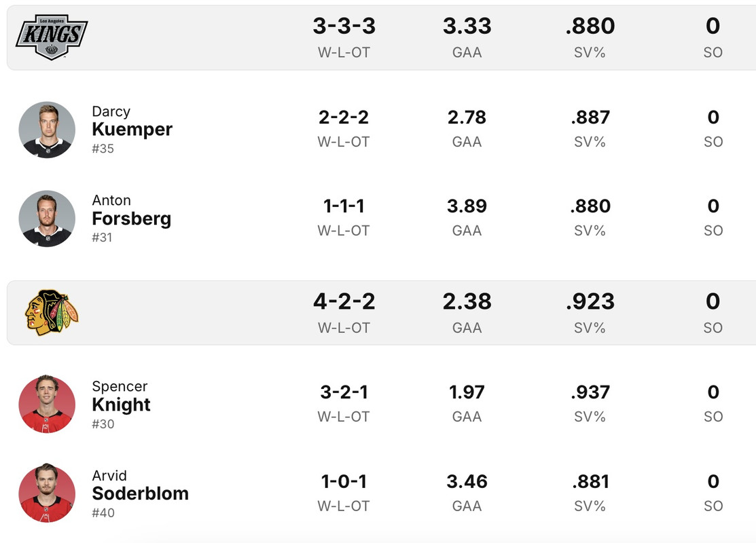Click Knight's 1.97 GAA stat
Viewport: 756px width, 543px height.
[467, 392]
